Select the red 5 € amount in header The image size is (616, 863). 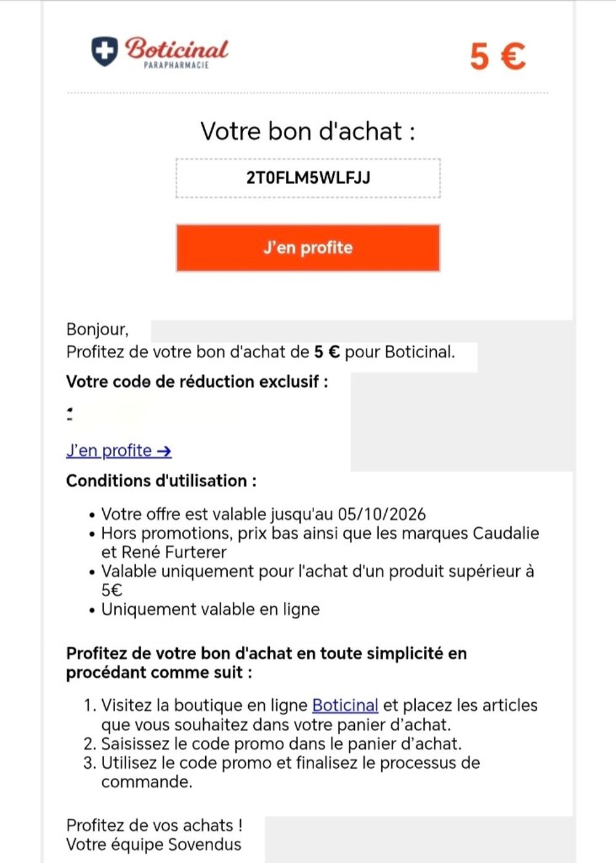[x=498, y=56]
